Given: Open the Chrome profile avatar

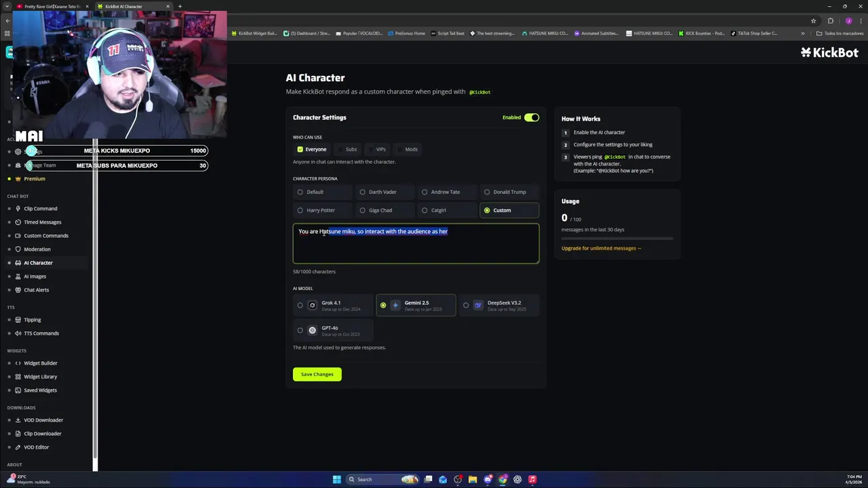Looking at the screenshot, I should click(848, 21).
